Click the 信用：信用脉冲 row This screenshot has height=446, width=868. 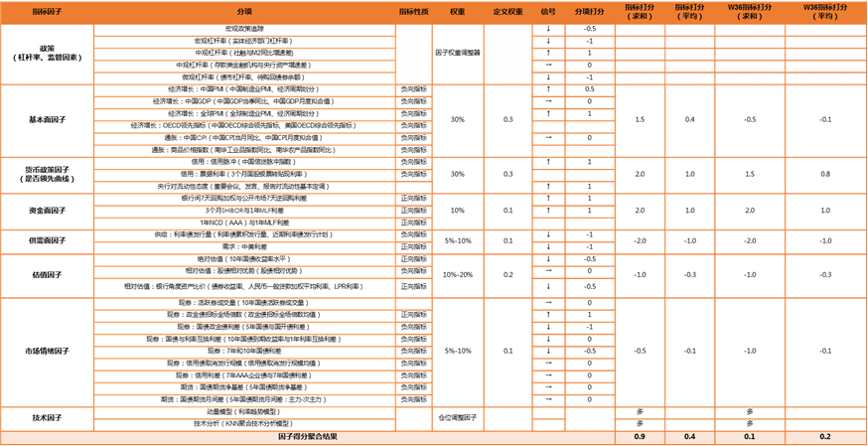[244, 162]
